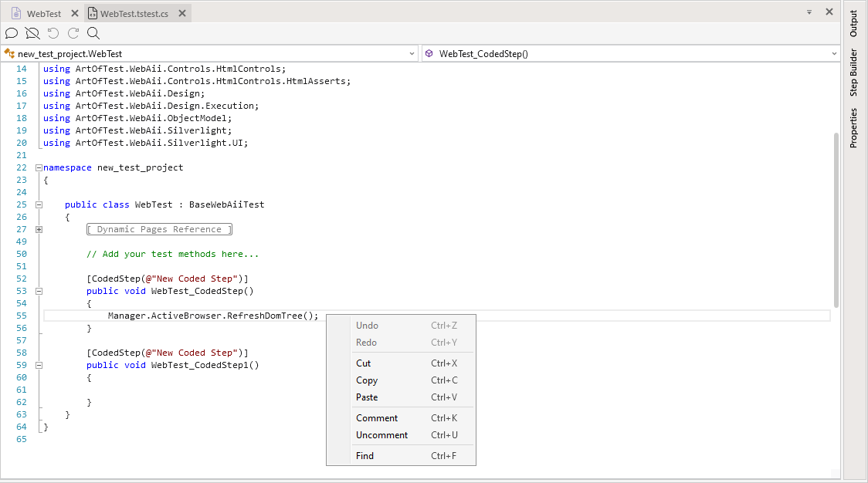Click line number 61 in the gutter
The image size is (868, 483).
pyautogui.click(x=22, y=390)
